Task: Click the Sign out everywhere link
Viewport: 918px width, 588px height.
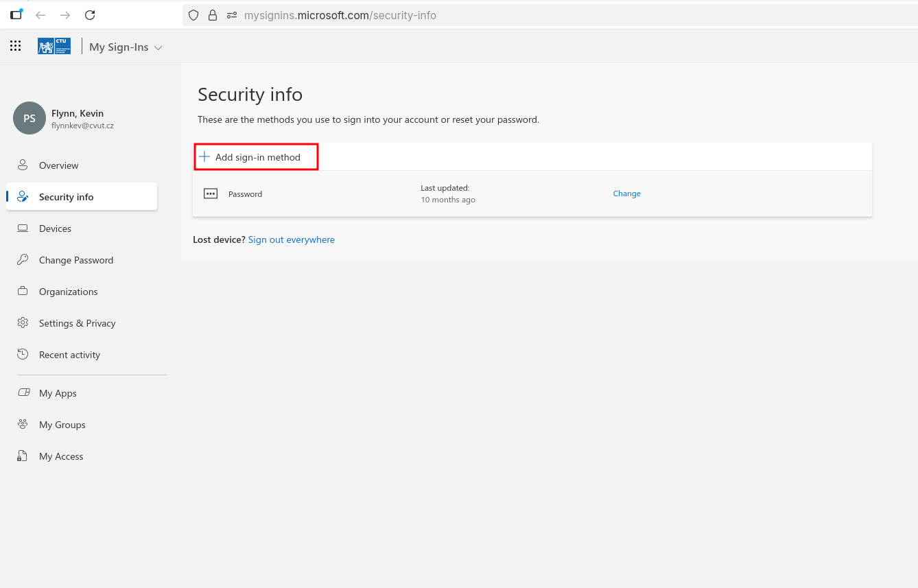Action: pyautogui.click(x=291, y=239)
